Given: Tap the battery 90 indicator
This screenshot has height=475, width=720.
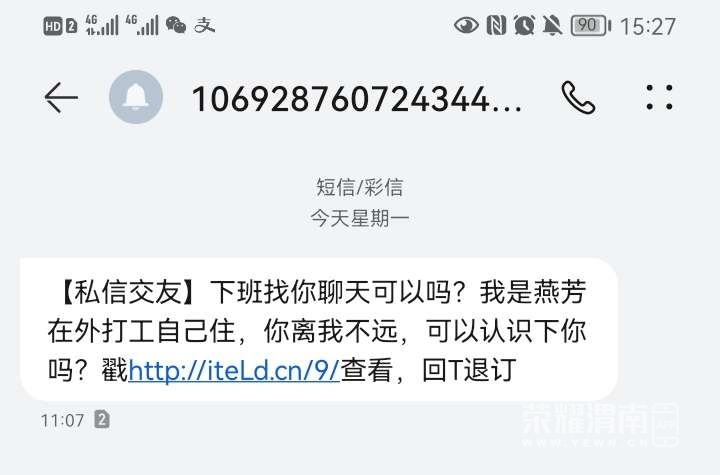Looking at the screenshot, I should click(591, 25).
